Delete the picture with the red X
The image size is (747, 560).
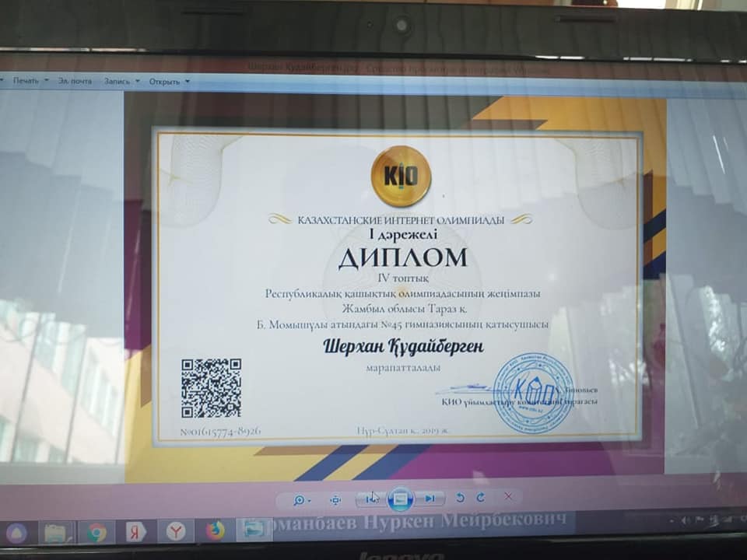coord(508,497)
